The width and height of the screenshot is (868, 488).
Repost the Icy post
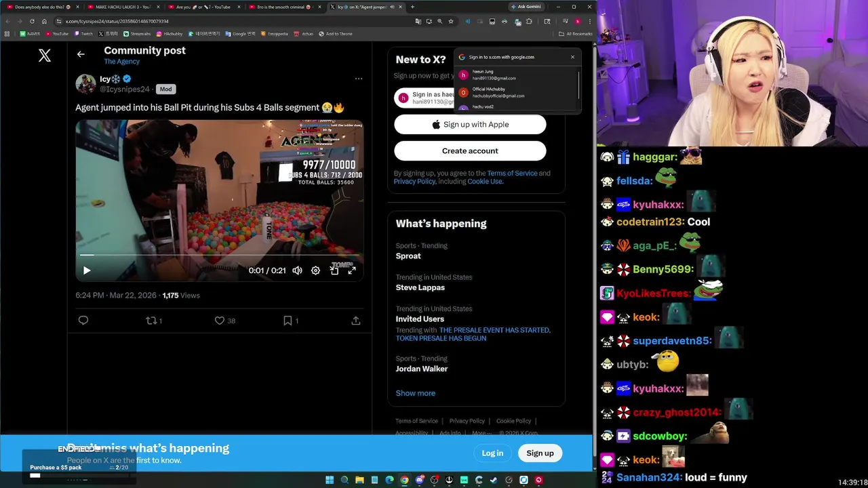pyautogui.click(x=151, y=321)
